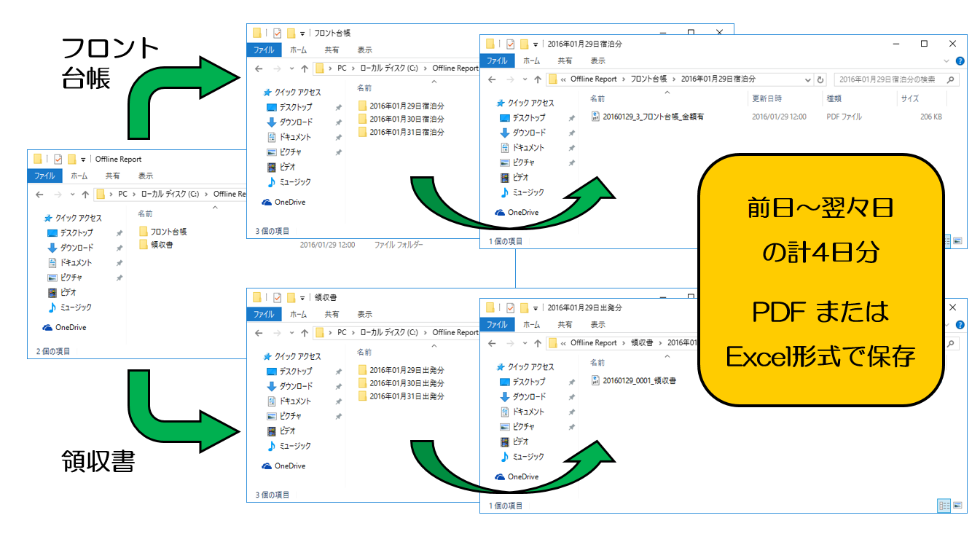
Task: Open quick access toolbar dropdown in フロント台帳 window
Action: tap(302, 34)
